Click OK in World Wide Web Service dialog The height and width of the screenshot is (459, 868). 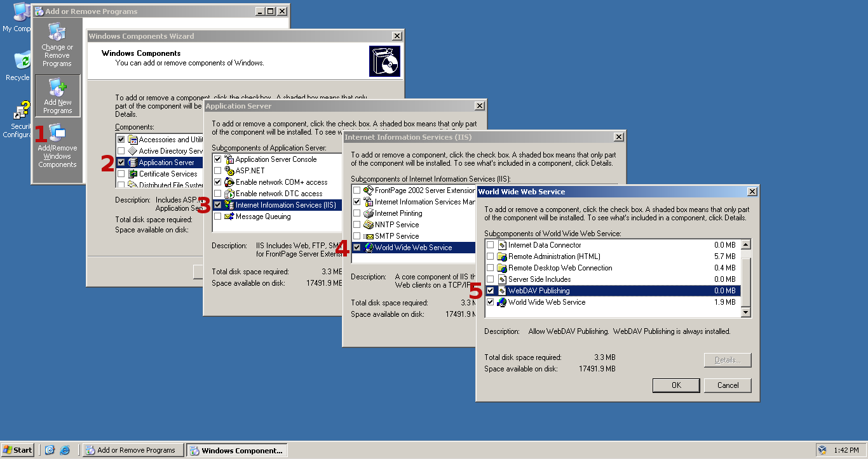pos(676,385)
